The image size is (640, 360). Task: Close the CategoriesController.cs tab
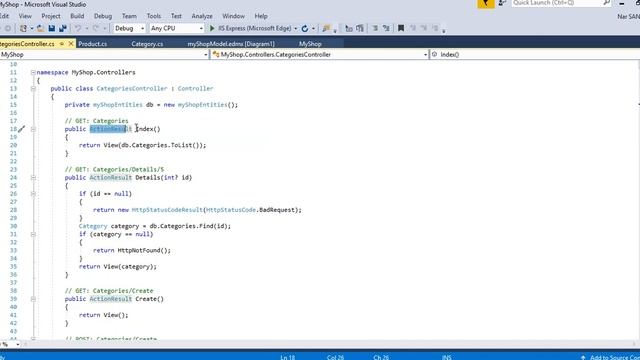[71, 43]
